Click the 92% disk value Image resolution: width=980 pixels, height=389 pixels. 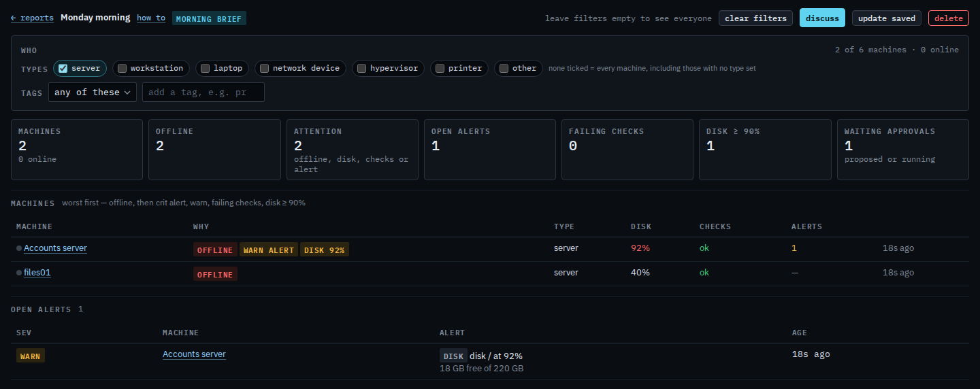(640, 248)
